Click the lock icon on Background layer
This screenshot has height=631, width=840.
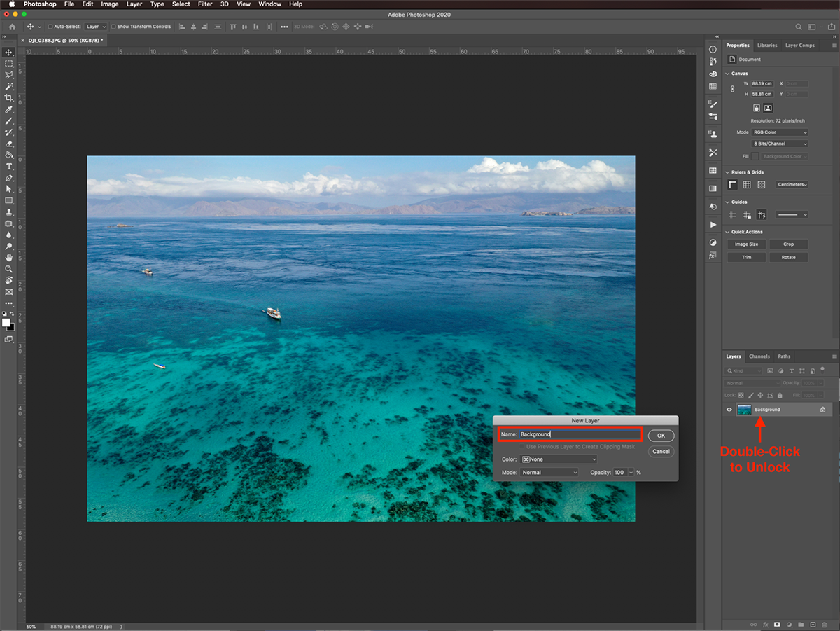(x=822, y=410)
